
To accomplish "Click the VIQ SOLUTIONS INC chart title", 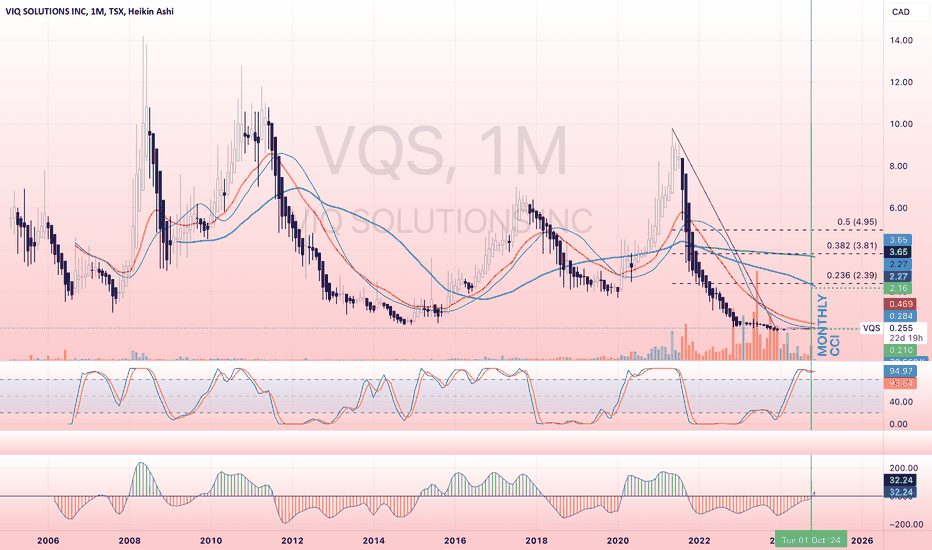I will click(x=89, y=11).
